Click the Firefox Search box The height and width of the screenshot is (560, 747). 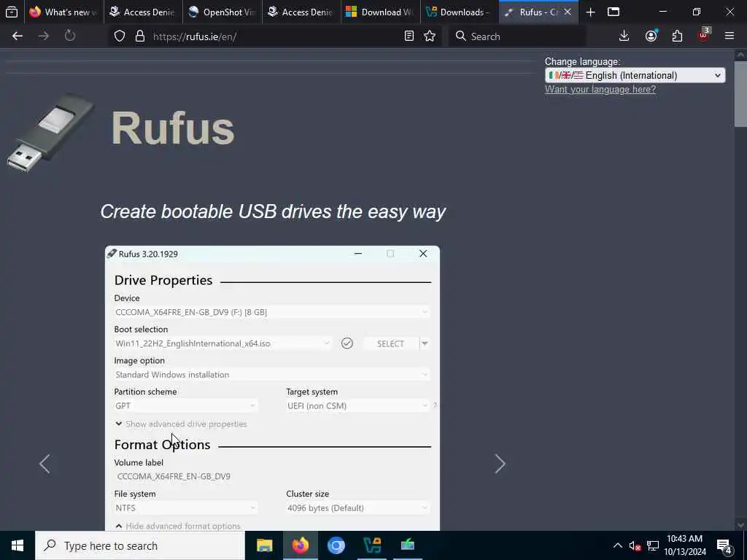coord(517,36)
